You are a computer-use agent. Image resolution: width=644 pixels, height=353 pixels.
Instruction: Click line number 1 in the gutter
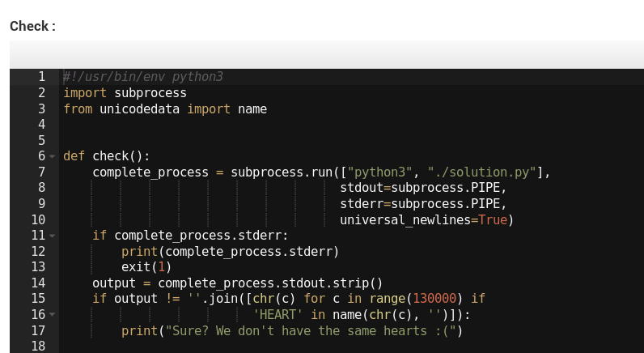tap(40, 77)
